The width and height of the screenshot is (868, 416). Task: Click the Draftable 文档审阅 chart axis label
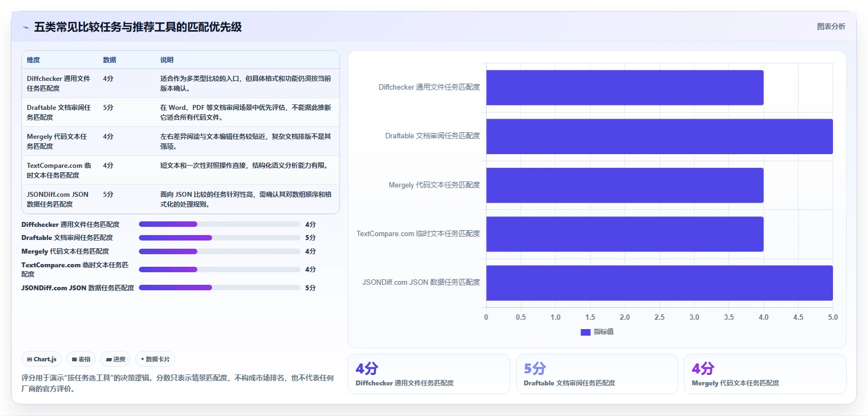tap(432, 136)
